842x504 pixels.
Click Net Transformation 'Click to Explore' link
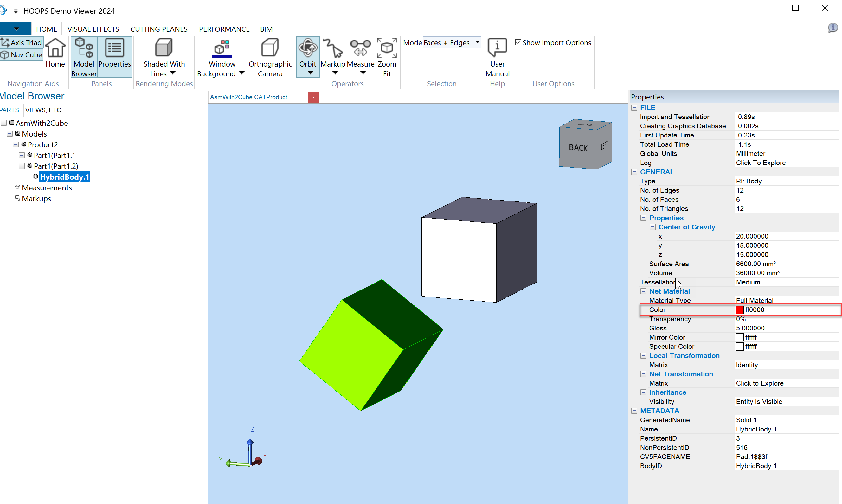[x=760, y=383]
